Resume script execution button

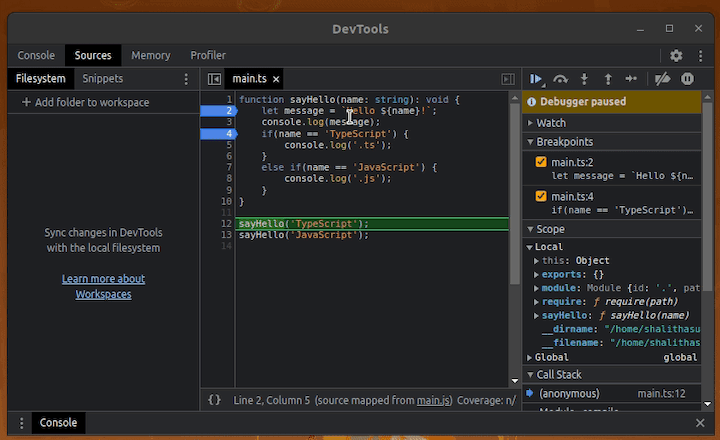pos(536,79)
